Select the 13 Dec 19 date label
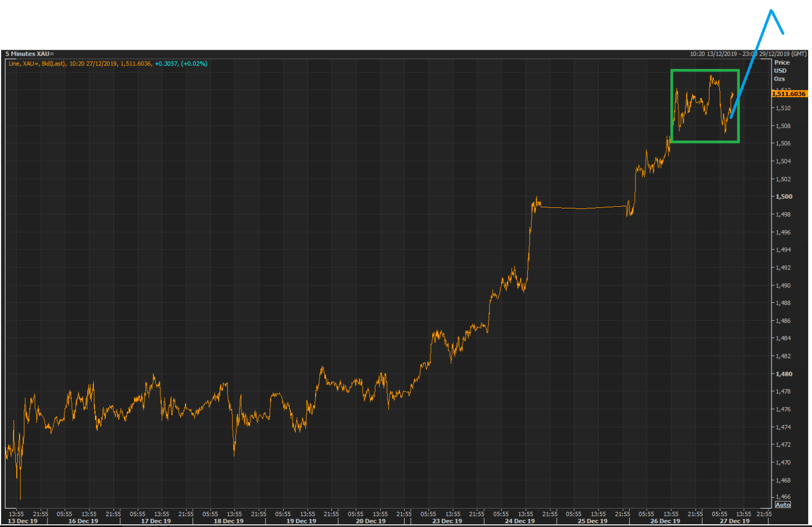812x527 pixels. tap(23, 521)
